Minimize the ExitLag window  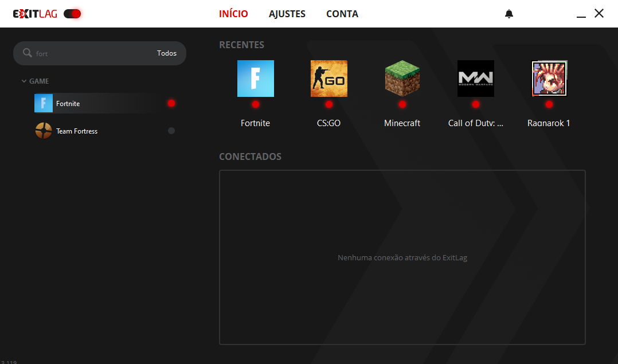click(x=581, y=14)
